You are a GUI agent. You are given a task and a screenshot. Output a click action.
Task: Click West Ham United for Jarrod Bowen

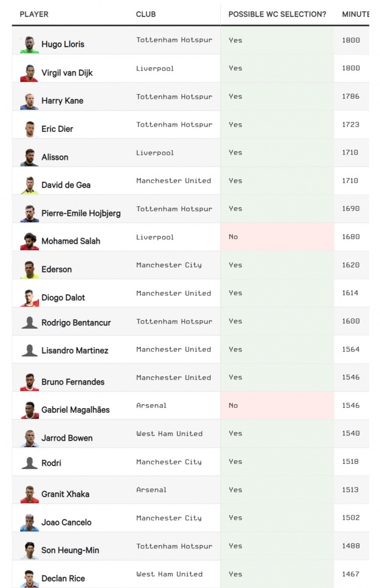pos(169,434)
